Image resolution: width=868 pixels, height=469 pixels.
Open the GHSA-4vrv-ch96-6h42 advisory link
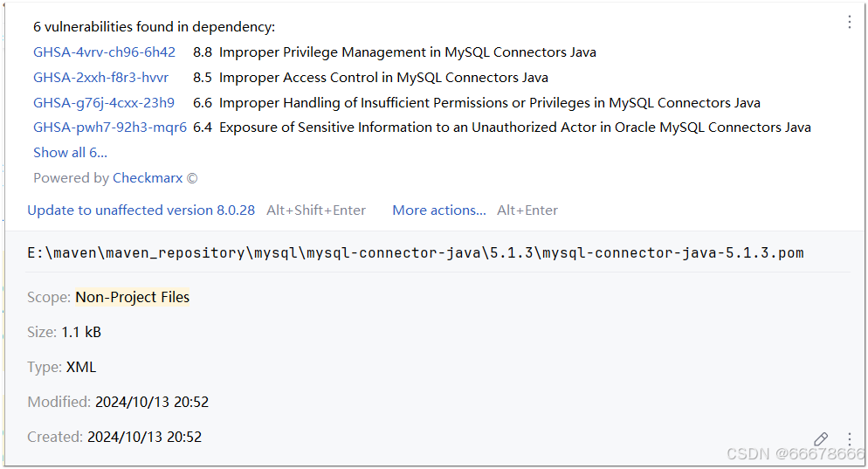coord(104,52)
